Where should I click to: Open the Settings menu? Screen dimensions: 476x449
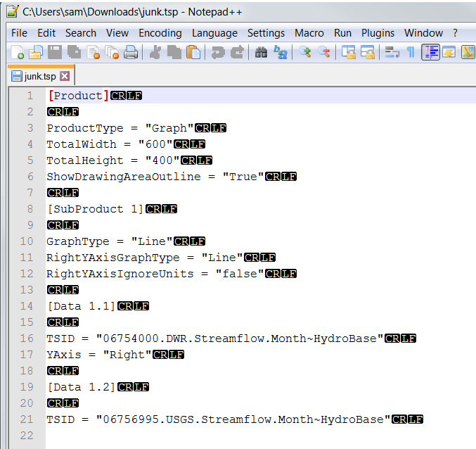pyautogui.click(x=266, y=33)
